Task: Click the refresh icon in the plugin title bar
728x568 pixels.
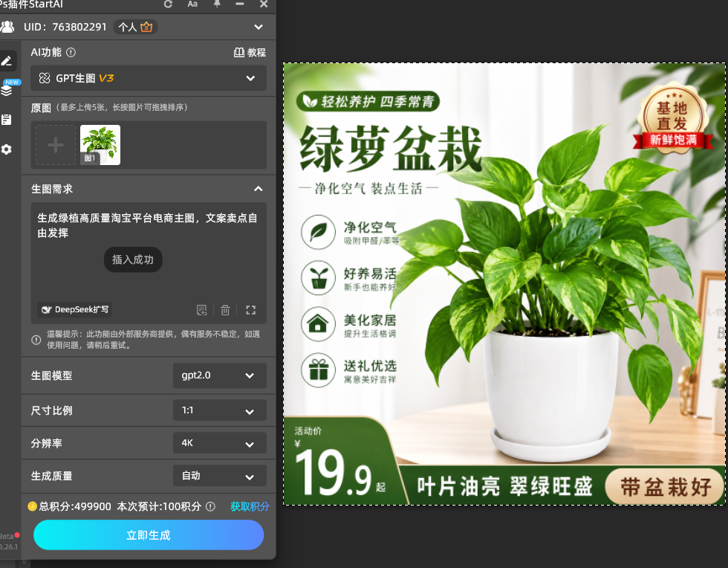Action: pos(168,4)
